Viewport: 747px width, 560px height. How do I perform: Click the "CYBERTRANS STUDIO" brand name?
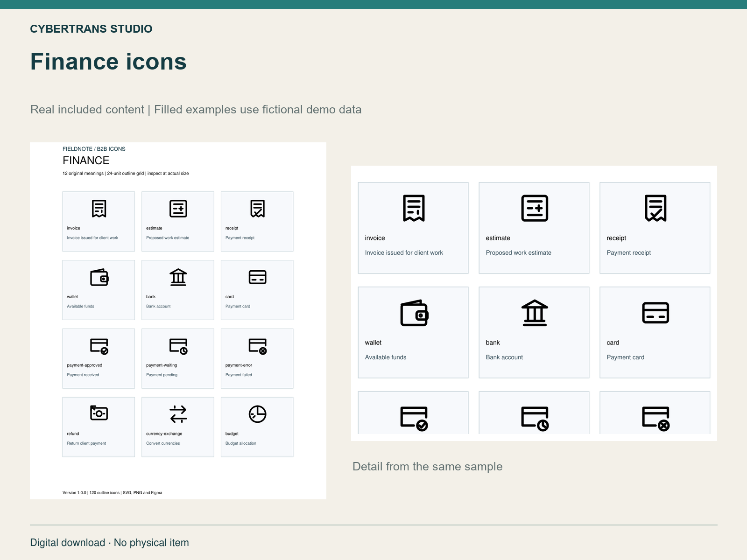(91, 29)
